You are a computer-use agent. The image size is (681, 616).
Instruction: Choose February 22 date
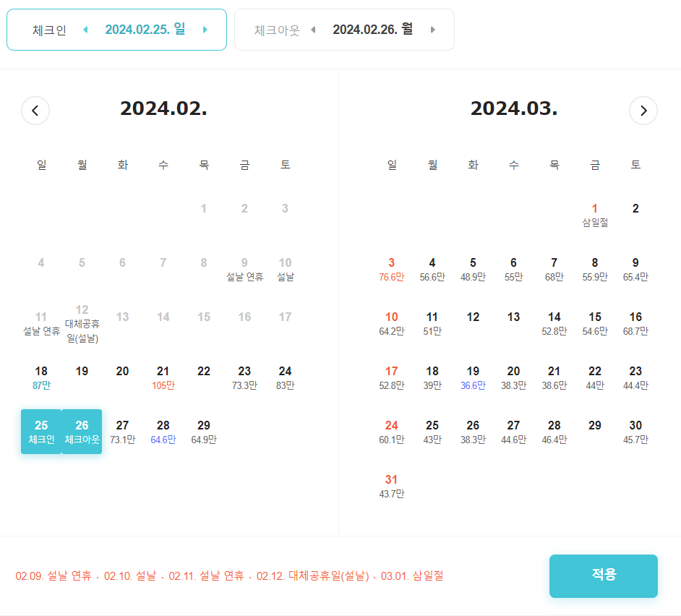coord(204,372)
